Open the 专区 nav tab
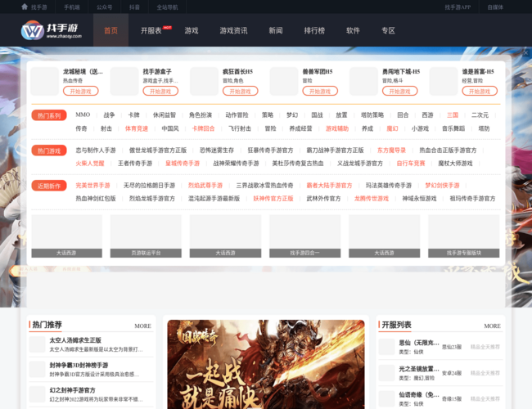The image size is (532, 409). pos(388,30)
